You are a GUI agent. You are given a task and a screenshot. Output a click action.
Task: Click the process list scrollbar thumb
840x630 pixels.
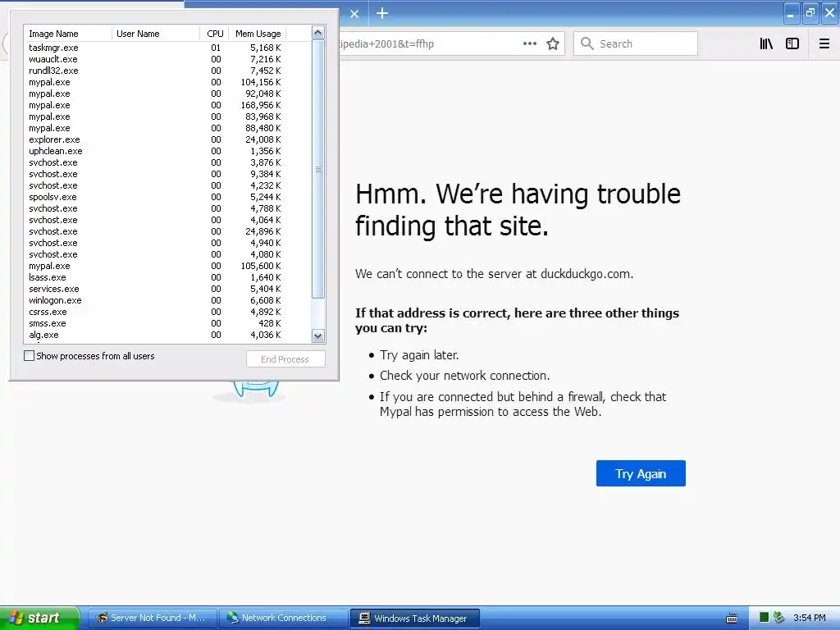[317, 169]
